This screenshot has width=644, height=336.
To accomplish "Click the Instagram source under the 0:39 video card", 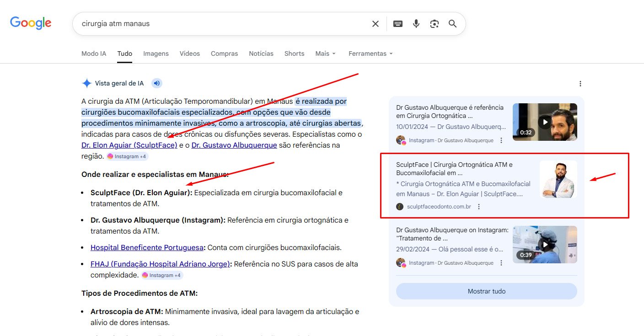I will click(445, 263).
